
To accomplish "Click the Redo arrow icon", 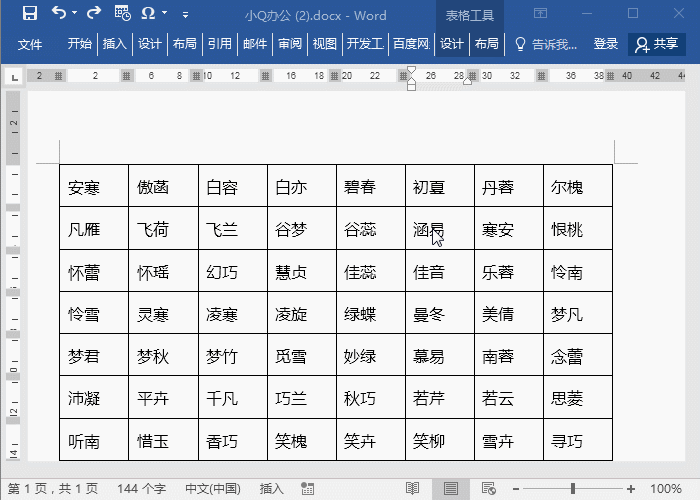I will (94, 12).
